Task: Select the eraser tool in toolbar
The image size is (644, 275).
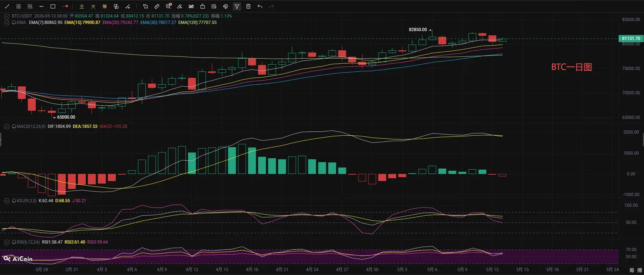Action: click(x=180, y=6)
